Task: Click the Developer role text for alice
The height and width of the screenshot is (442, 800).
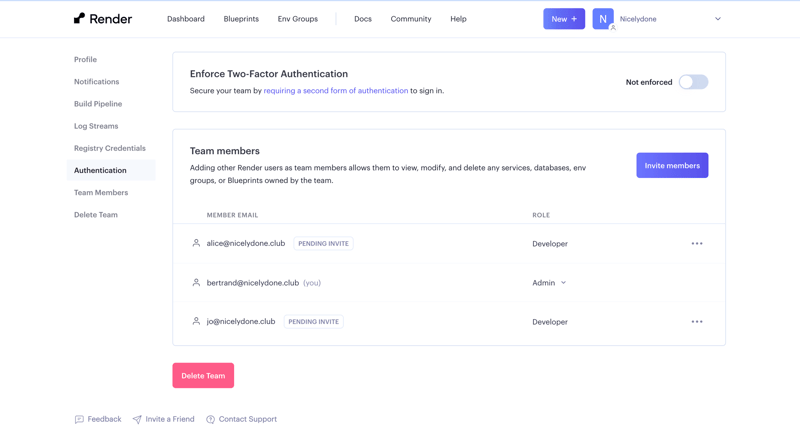Action: point(550,244)
